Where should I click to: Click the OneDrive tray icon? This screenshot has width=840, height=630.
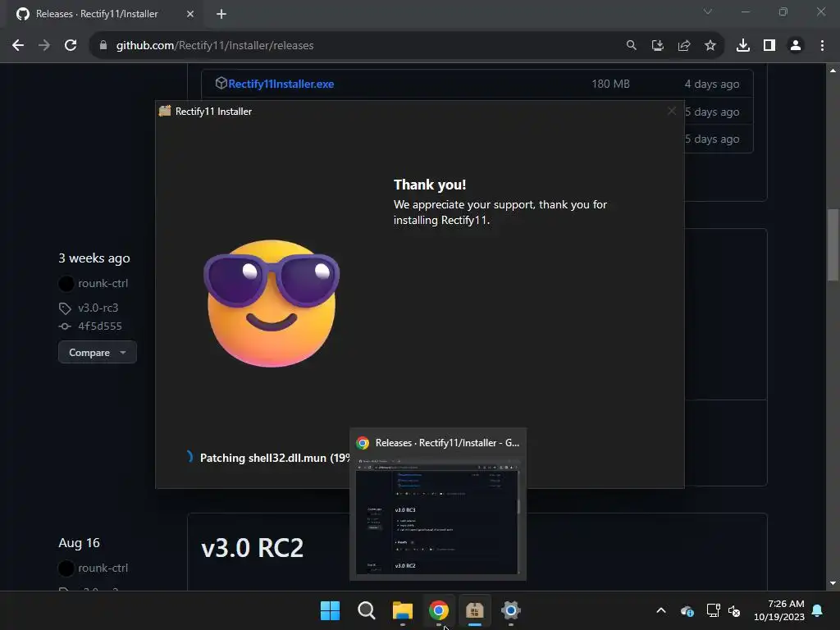687,610
